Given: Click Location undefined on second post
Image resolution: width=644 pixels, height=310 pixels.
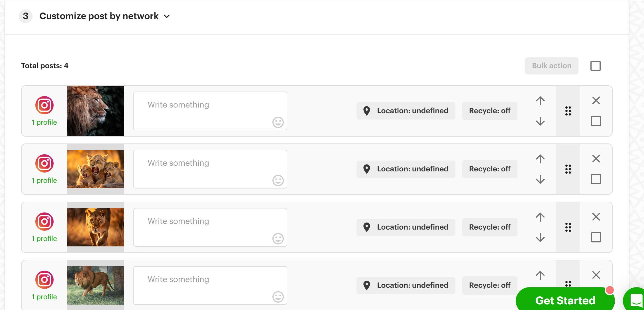Looking at the screenshot, I should pos(405,169).
